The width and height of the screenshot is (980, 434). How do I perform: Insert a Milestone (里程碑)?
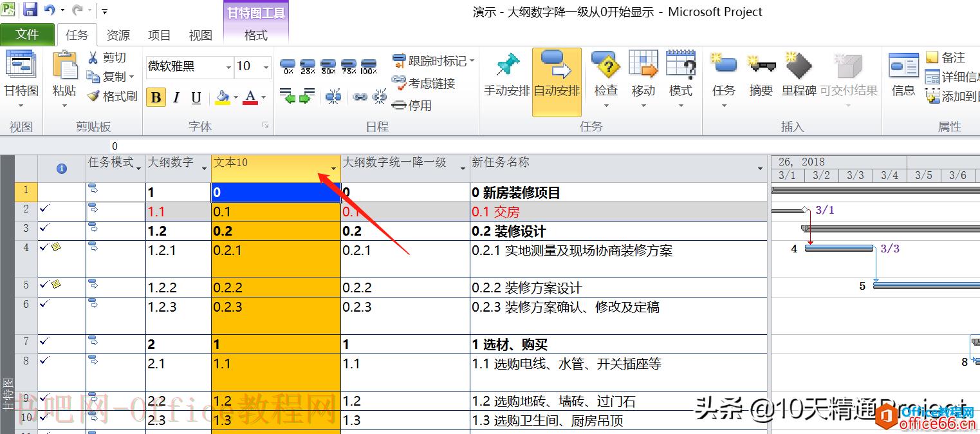click(x=799, y=74)
